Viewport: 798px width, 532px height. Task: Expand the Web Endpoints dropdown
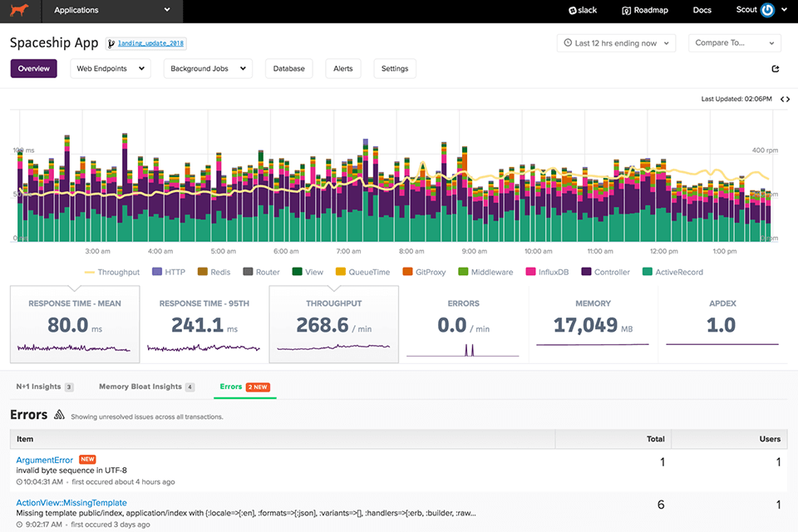(110, 69)
